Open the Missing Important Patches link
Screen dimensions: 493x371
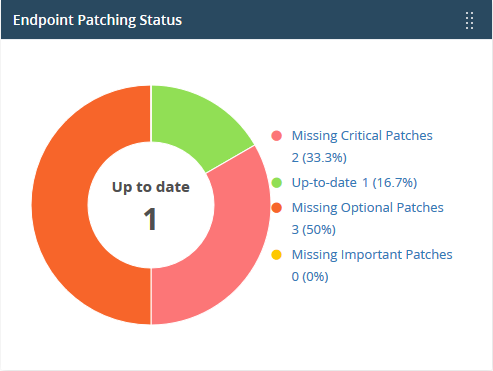coord(372,255)
